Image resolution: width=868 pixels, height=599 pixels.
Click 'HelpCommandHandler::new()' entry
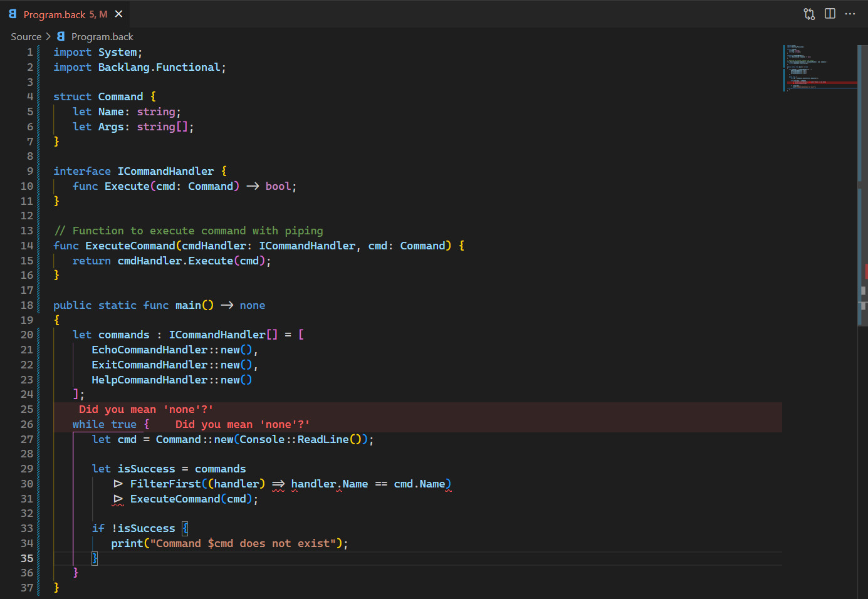[172, 380]
